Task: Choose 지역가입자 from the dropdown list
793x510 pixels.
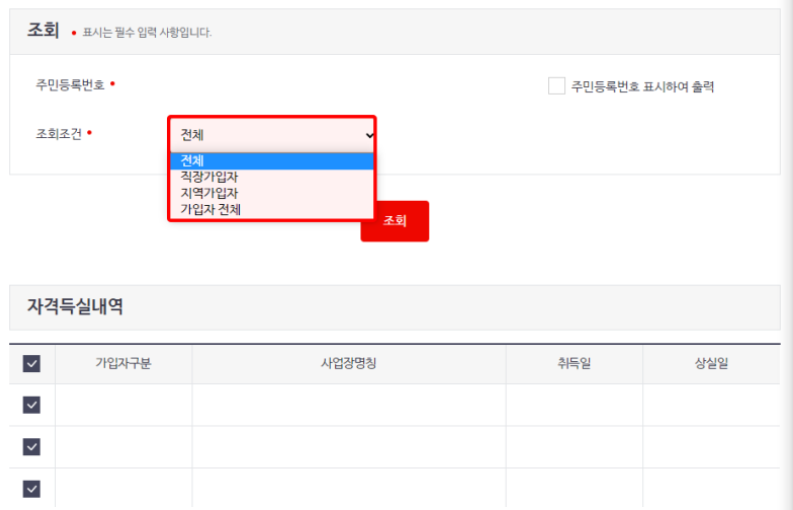Action: click(272, 193)
